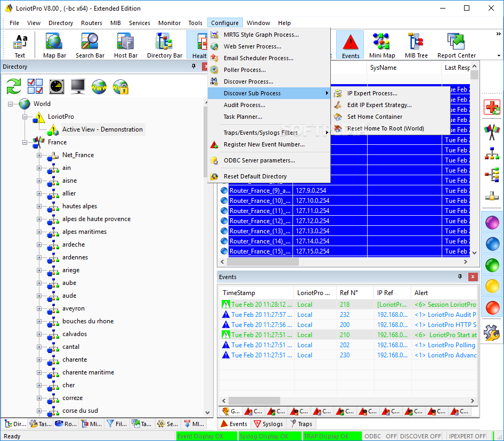This screenshot has height=441, width=504.
Task: Expand the ain tree node
Action: point(39,168)
